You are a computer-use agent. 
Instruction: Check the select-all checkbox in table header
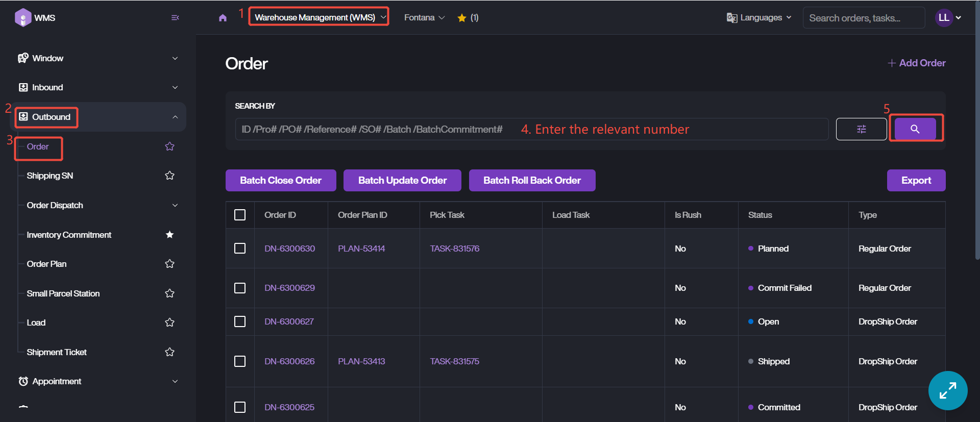pos(240,215)
